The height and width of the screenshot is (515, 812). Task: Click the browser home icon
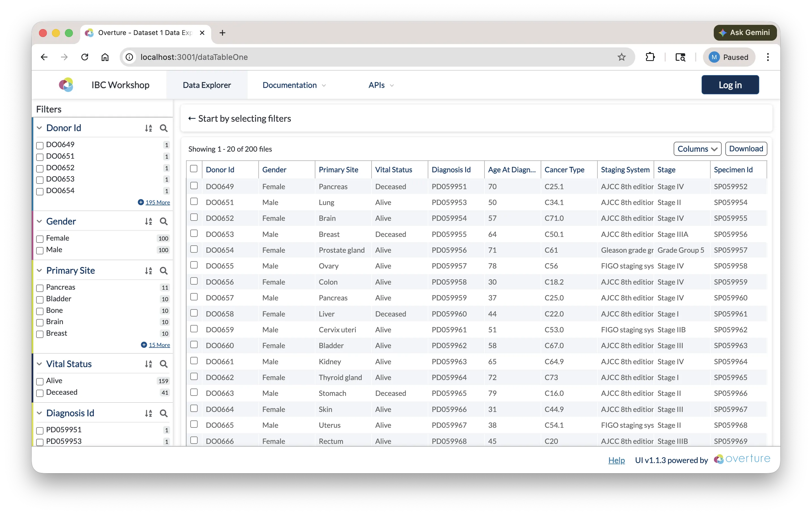click(x=105, y=57)
